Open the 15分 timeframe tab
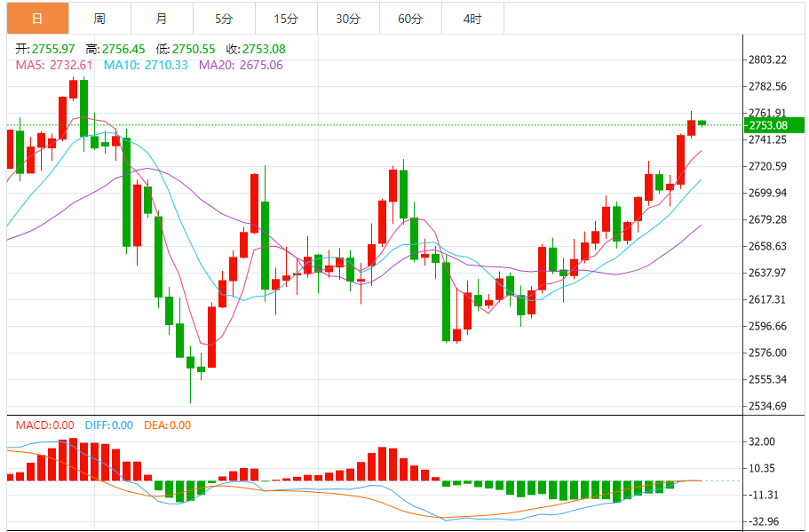809x532 pixels. [x=286, y=19]
